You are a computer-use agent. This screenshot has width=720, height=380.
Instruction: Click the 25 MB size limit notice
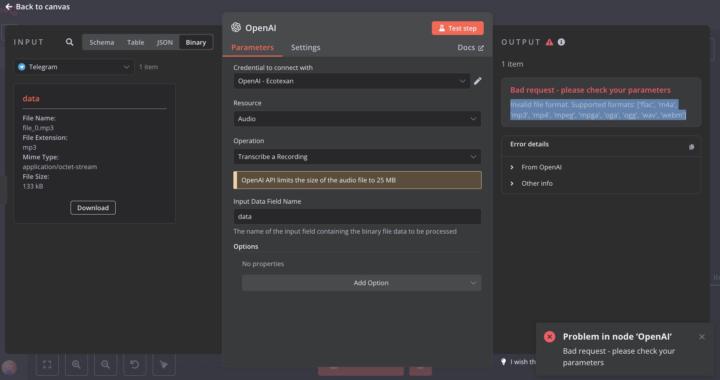coord(357,180)
